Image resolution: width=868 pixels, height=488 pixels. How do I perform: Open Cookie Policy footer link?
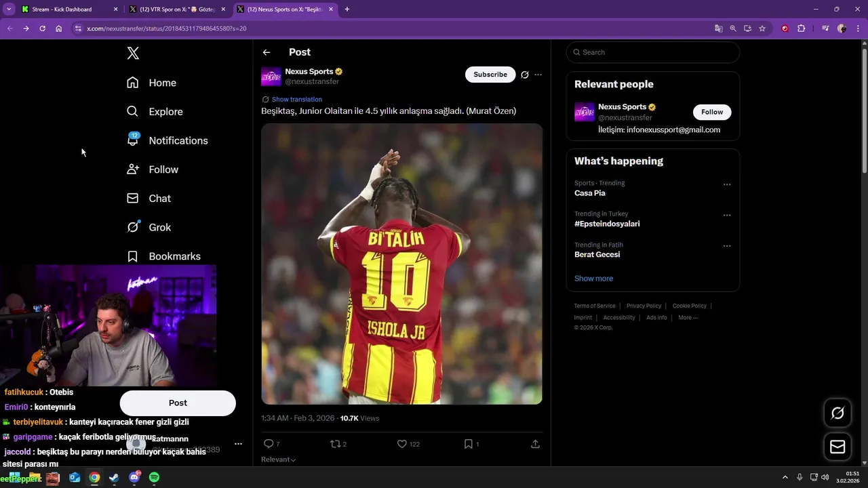(690, 306)
